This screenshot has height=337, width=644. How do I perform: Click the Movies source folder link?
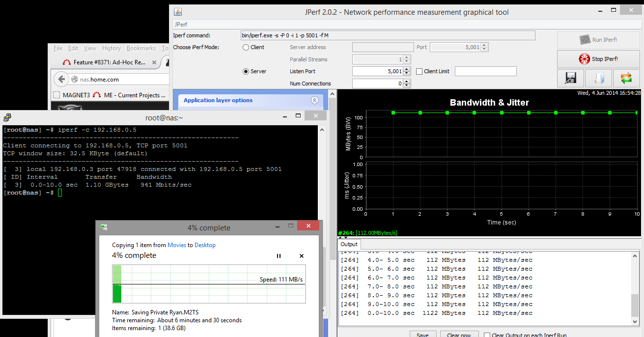coord(176,245)
